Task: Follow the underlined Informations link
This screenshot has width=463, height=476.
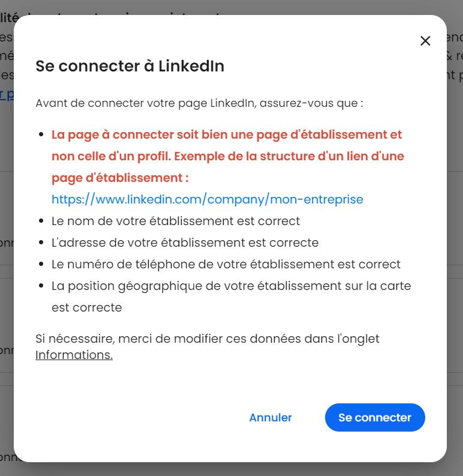Action: click(74, 355)
